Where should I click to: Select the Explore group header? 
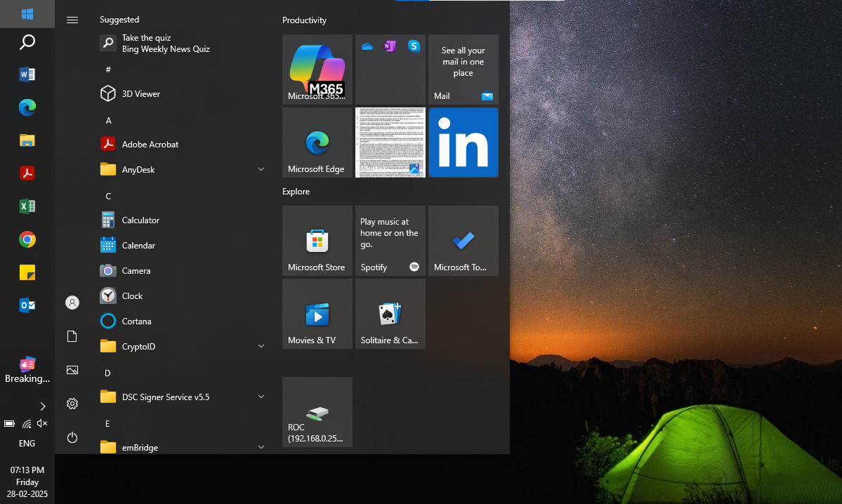(x=296, y=191)
